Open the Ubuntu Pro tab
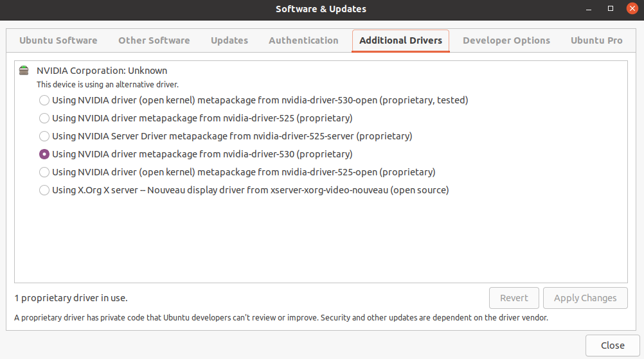This screenshot has height=359, width=644. click(x=596, y=40)
